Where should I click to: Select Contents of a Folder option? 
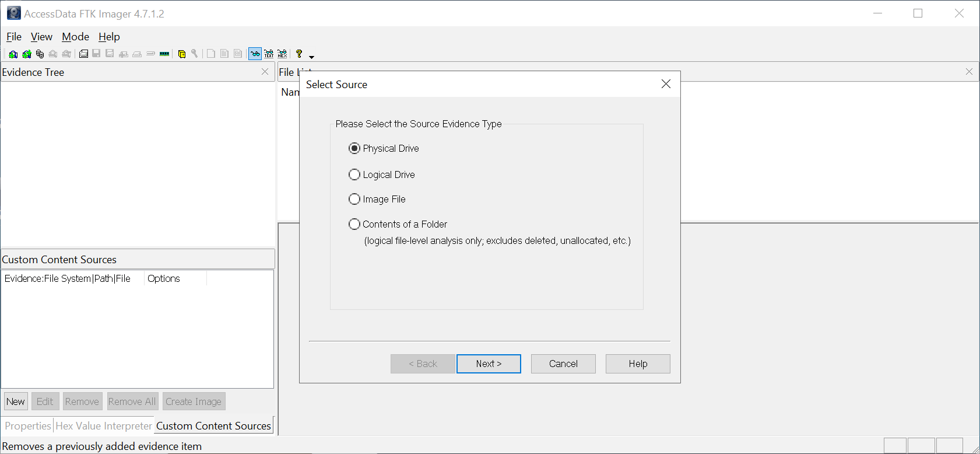[x=354, y=224]
